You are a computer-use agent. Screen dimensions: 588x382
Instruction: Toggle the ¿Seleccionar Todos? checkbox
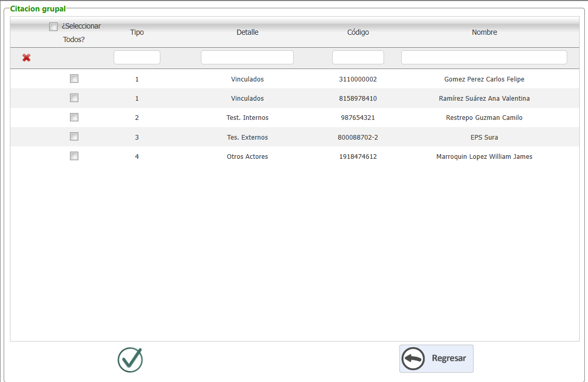[x=53, y=26]
